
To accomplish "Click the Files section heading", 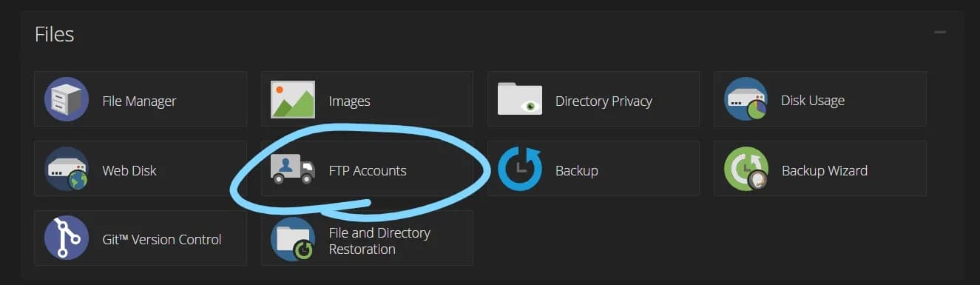I will click(54, 34).
